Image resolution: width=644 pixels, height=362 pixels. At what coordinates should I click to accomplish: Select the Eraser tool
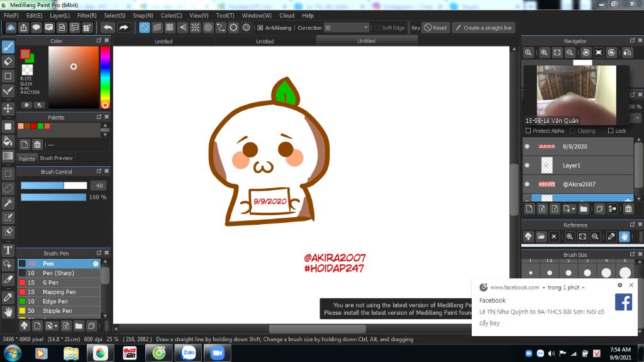pos(8,61)
